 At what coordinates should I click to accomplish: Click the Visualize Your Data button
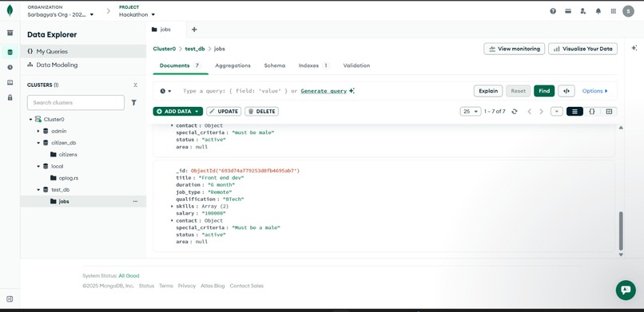pos(582,49)
